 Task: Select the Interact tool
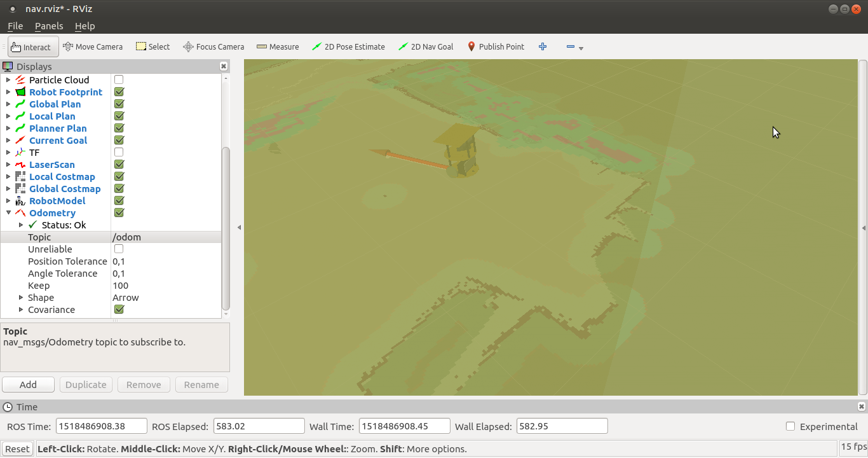[x=33, y=46]
